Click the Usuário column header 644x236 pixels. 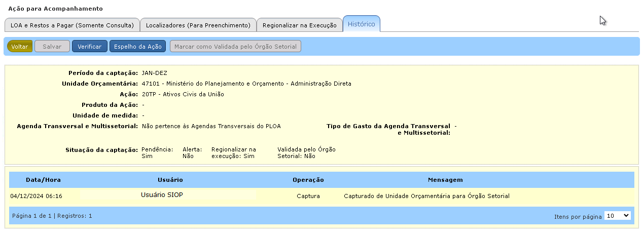click(x=170, y=180)
